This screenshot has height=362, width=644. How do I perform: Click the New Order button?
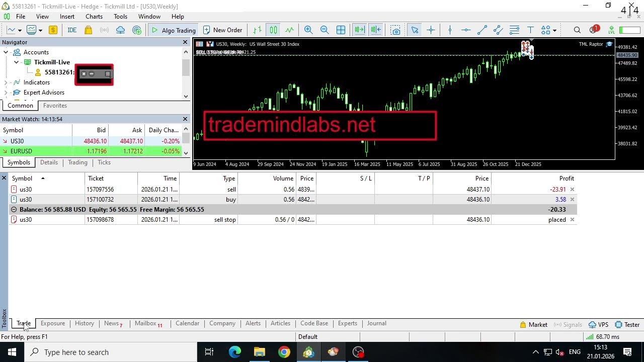point(222,30)
